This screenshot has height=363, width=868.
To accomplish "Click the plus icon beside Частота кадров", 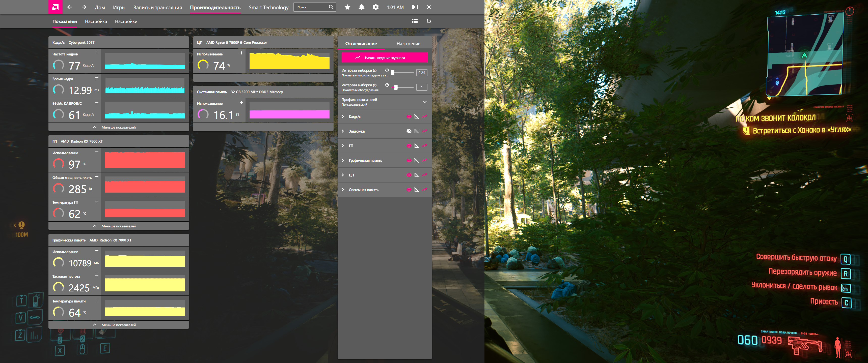I will [97, 53].
